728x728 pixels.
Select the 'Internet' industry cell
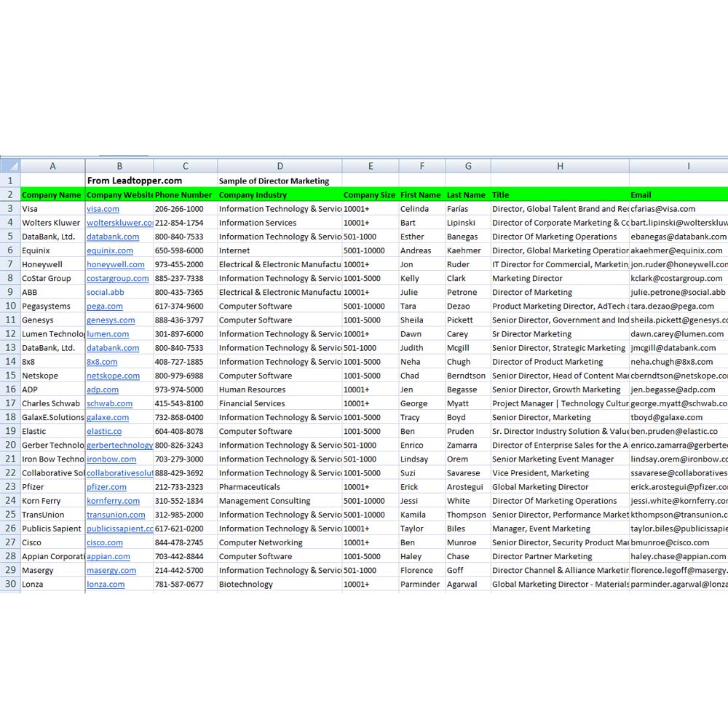(x=280, y=250)
